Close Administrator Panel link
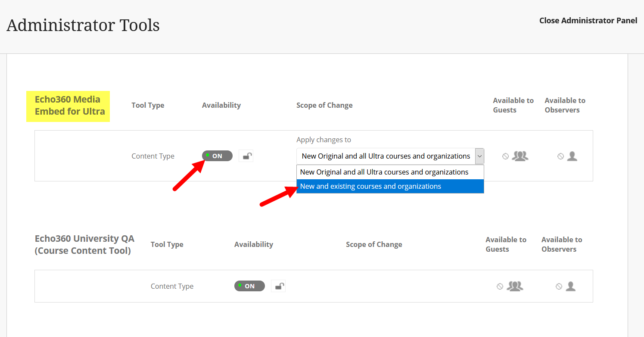 [x=588, y=20]
